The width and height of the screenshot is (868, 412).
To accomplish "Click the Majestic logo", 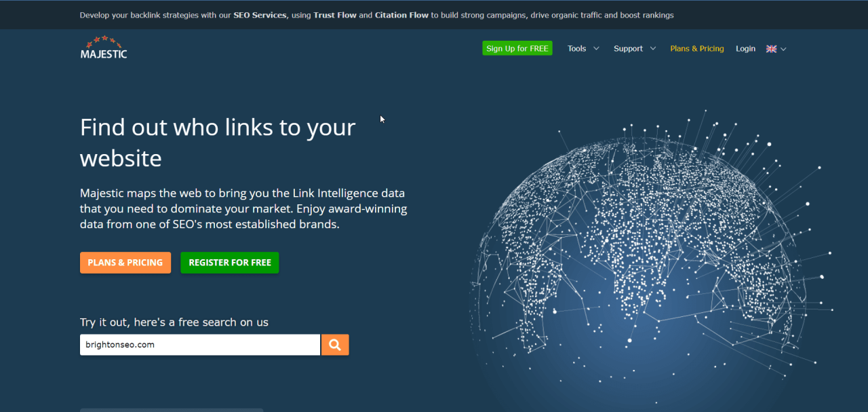I will [x=104, y=48].
